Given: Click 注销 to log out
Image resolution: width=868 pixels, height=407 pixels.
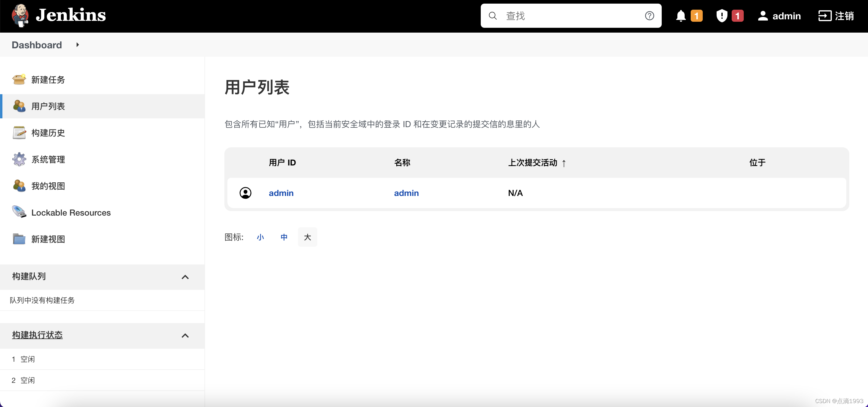Looking at the screenshot, I should point(836,16).
